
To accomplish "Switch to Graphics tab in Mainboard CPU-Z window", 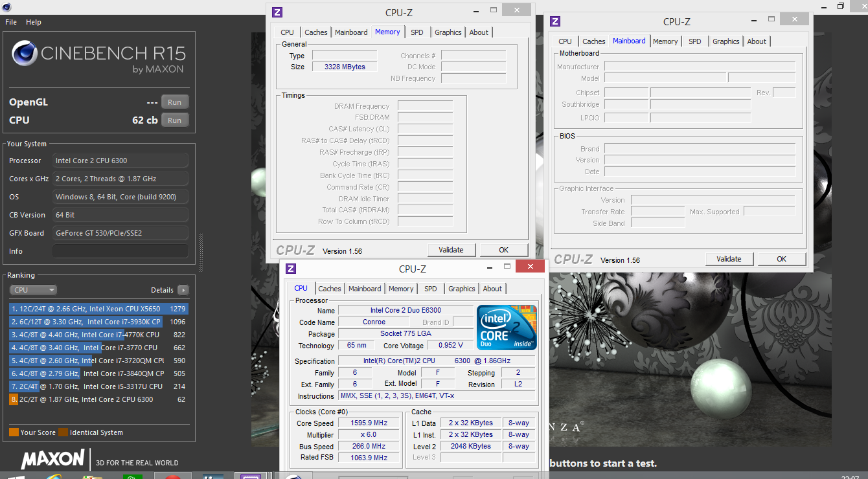I will point(726,41).
